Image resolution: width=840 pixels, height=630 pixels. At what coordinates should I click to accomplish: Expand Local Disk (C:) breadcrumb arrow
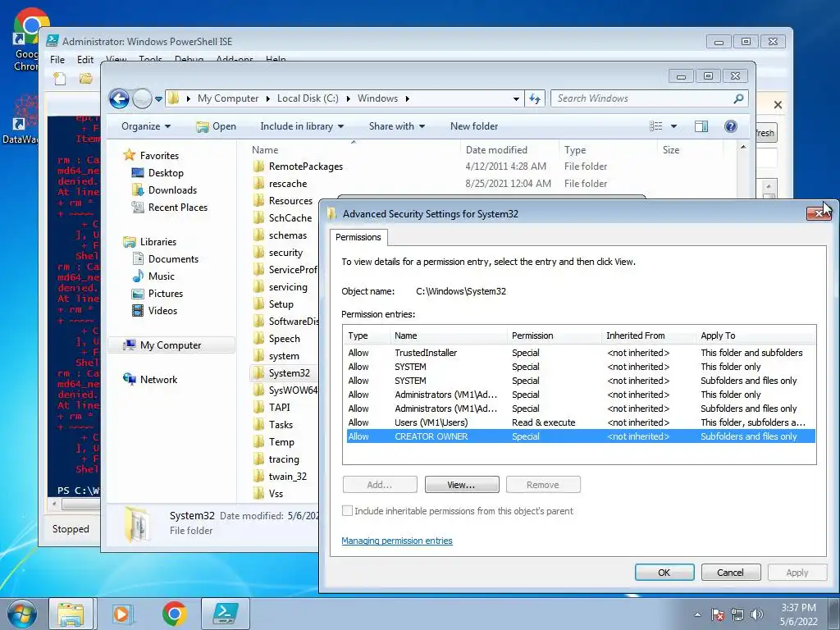[348, 98]
